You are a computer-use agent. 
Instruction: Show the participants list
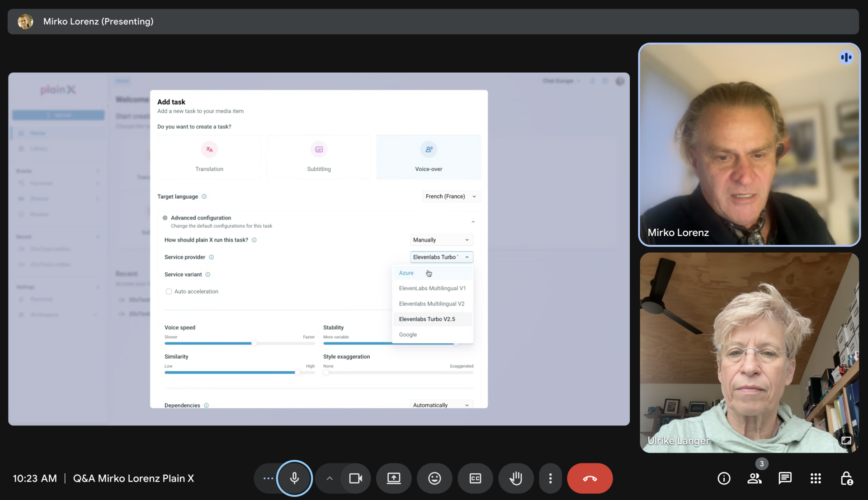tap(755, 478)
